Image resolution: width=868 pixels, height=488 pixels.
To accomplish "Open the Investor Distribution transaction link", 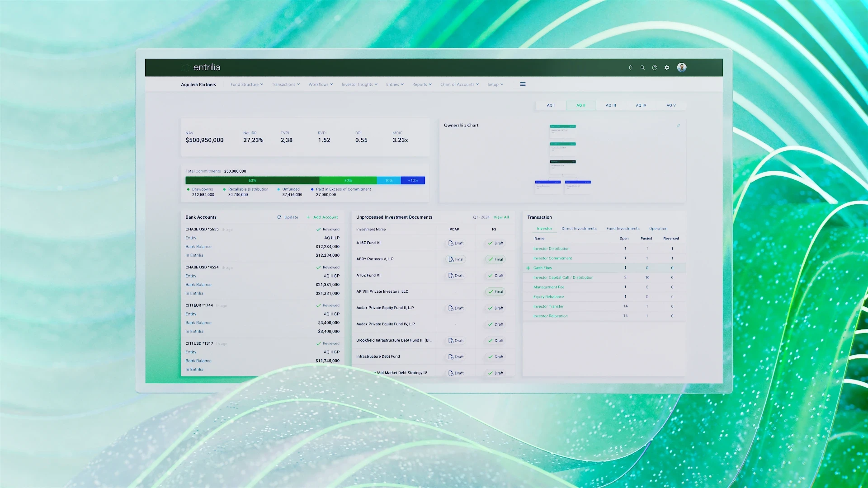I will [551, 249].
